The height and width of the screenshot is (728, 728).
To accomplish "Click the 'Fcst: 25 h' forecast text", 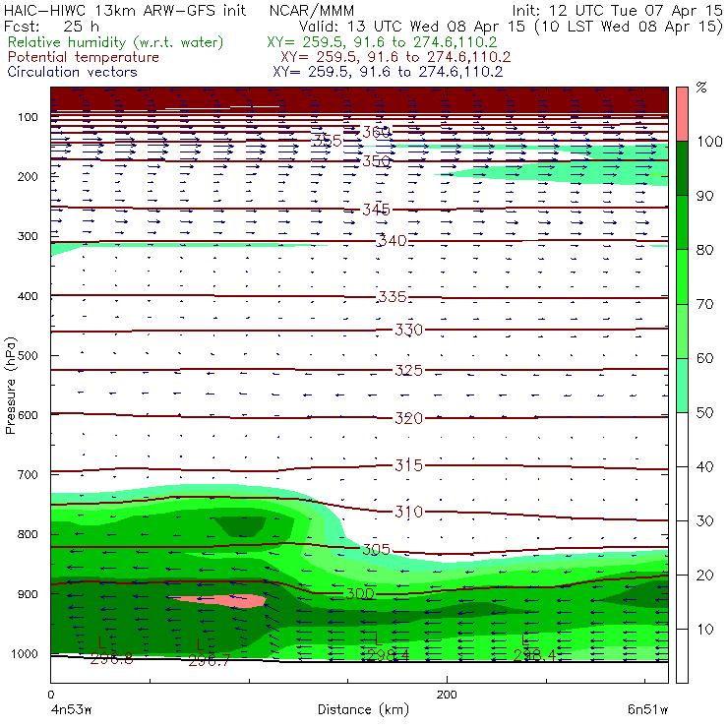I will click(x=51, y=27).
